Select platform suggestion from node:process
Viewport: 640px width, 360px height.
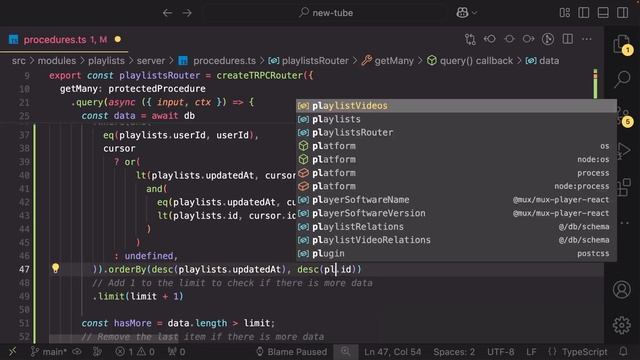[x=456, y=186]
